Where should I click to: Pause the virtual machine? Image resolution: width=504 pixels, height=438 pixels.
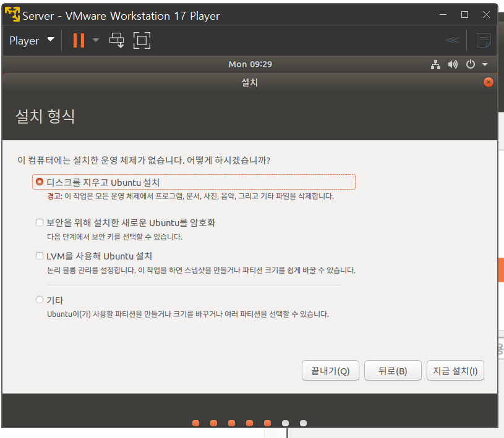pos(79,40)
